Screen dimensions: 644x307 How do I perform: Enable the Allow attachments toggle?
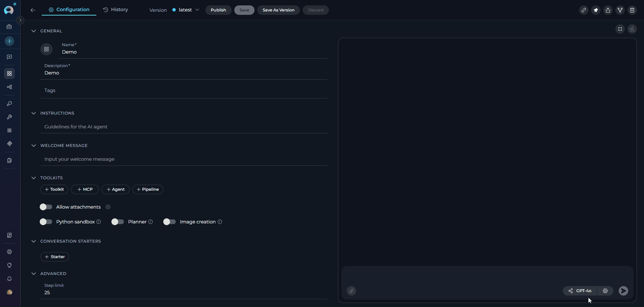(46, 207)
